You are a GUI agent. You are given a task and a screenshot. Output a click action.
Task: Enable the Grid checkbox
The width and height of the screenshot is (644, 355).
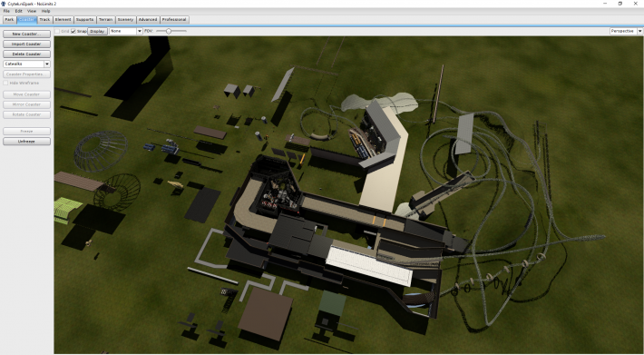pyautogui.click(x=57, y=31)
